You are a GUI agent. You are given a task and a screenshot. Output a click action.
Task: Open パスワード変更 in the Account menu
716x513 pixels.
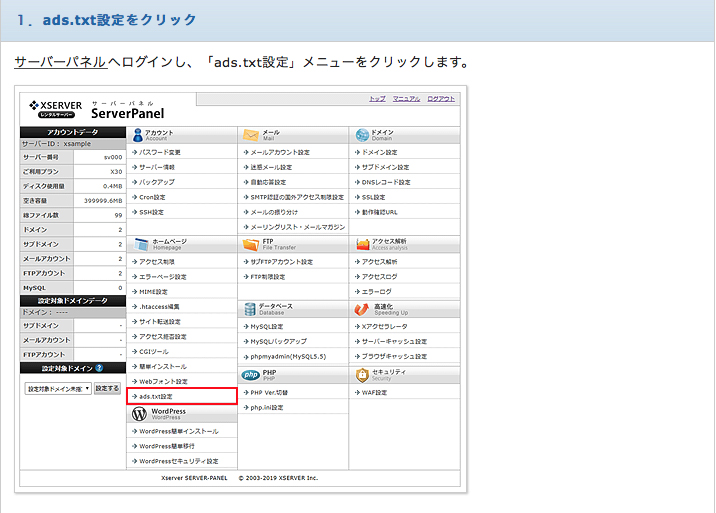(160, 152)
